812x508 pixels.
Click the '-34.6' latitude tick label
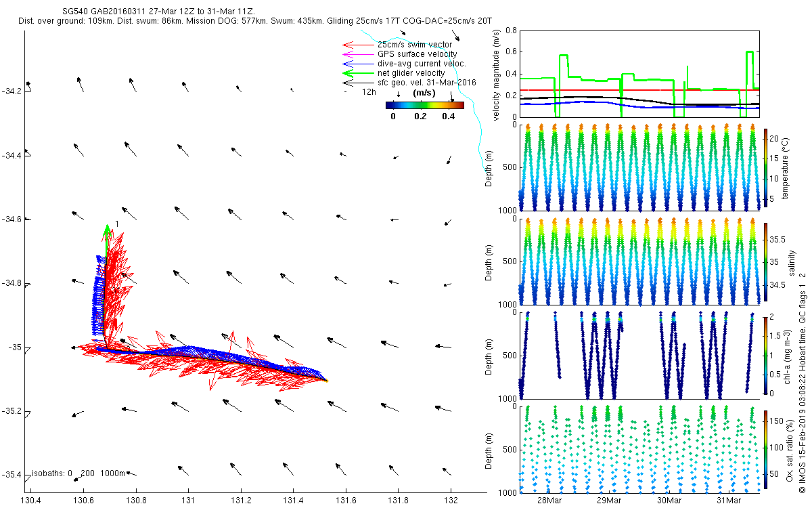click(x=12, y=219)
